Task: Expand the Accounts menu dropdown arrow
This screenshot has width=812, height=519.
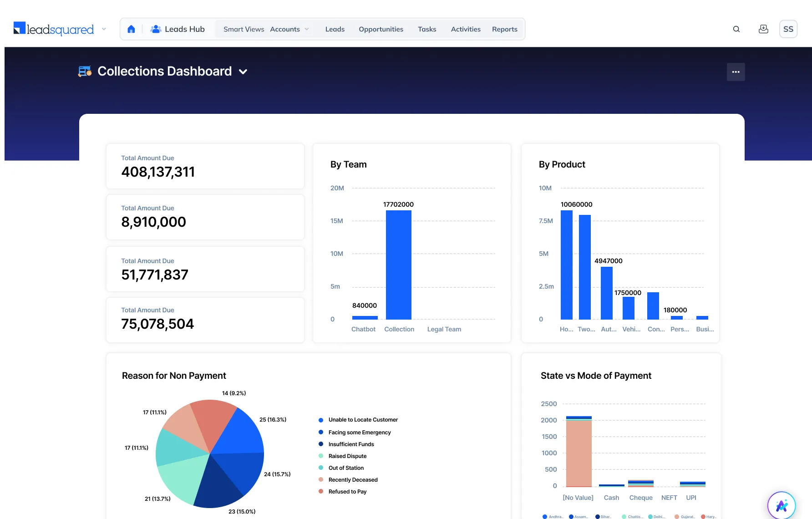Action: (307, 29)
